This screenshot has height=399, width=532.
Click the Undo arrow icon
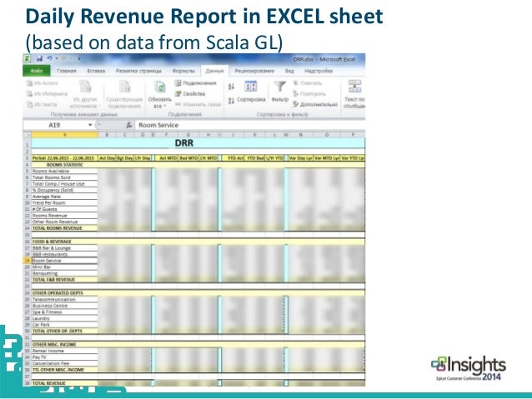[50, 58]
